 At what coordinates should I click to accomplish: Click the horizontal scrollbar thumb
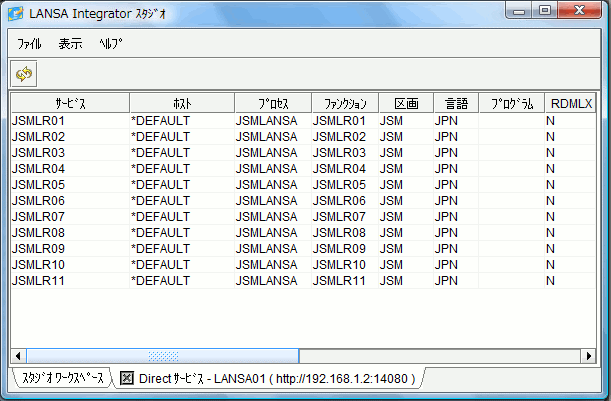[x=162, y=356]
